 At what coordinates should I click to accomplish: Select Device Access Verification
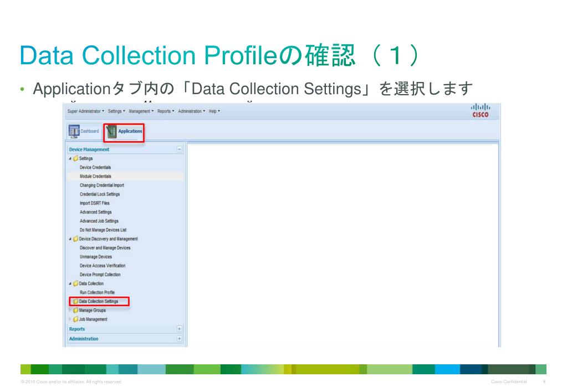[x=103, y=266]
